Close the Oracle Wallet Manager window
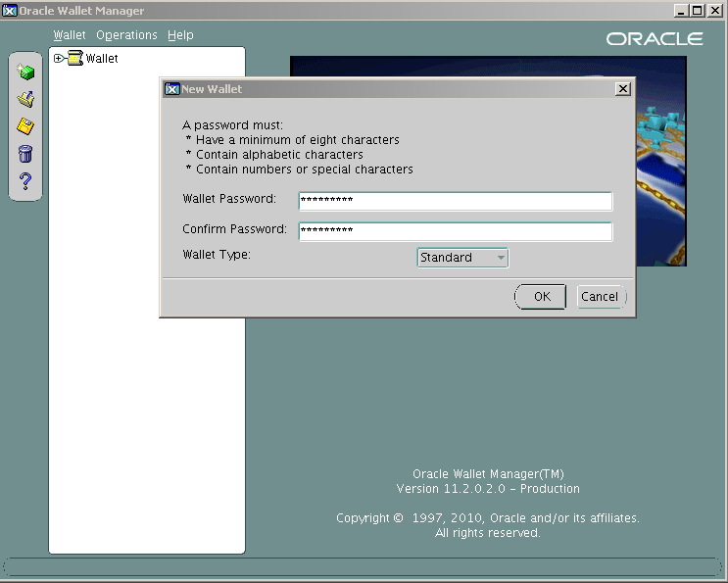 point(713,10)
